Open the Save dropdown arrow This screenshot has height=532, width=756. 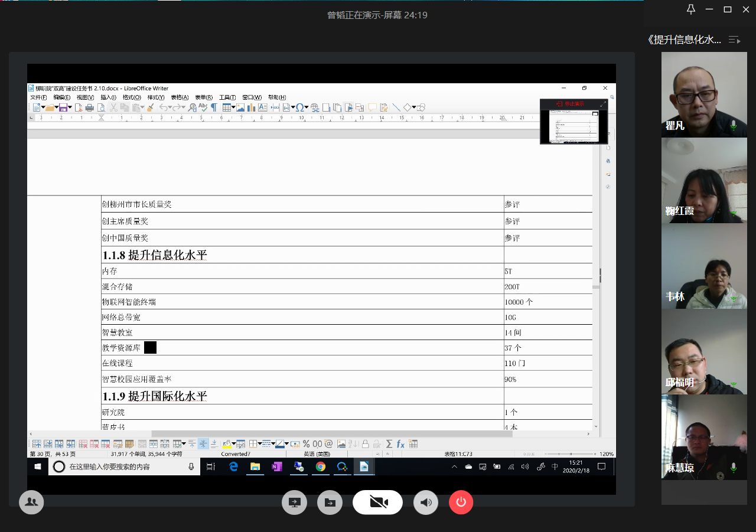(x=70, y=107)
